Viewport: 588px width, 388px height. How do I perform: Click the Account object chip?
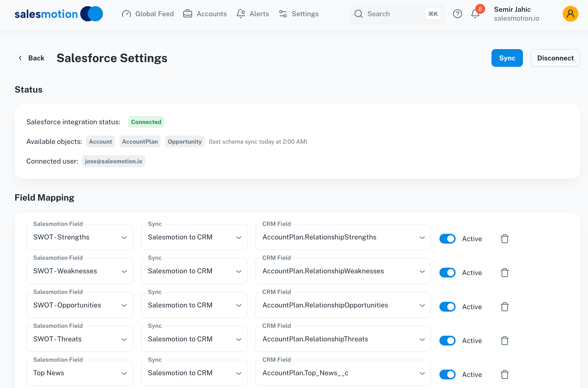[x=100, y=141]
